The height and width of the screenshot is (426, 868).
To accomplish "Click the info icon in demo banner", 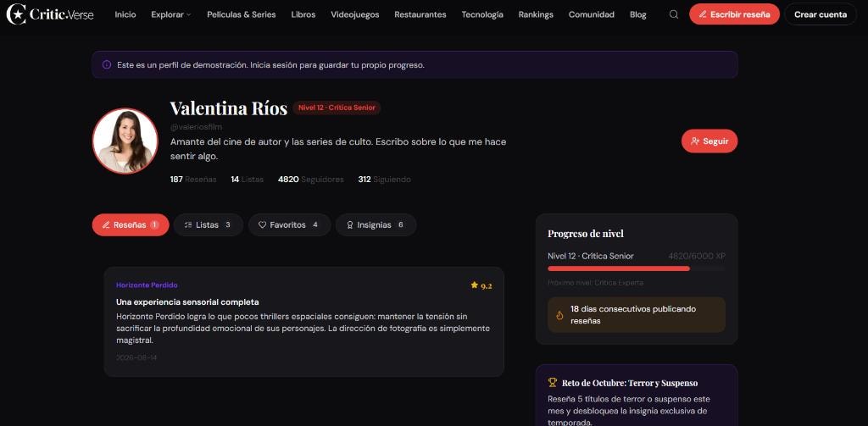I will 107,64.
